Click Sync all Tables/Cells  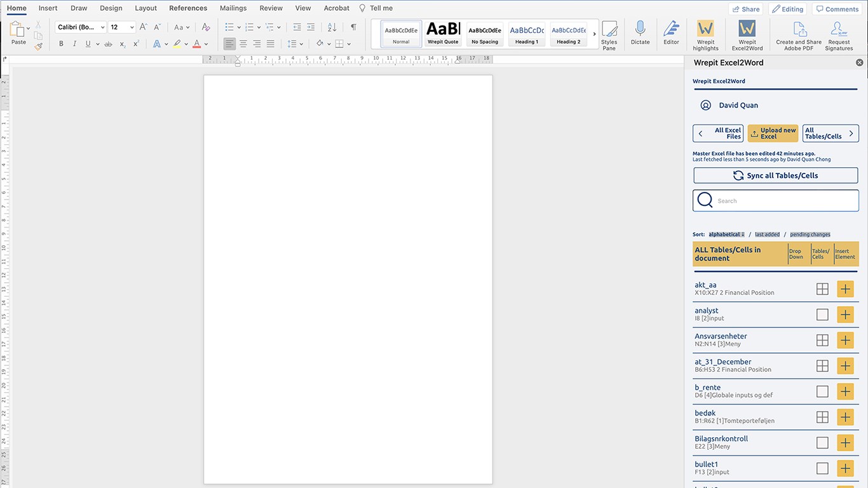pyautogui.click(x=776, y=175)
